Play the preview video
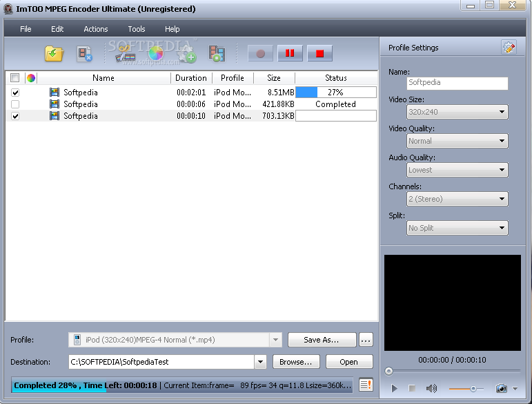 (x=394, y=388)
